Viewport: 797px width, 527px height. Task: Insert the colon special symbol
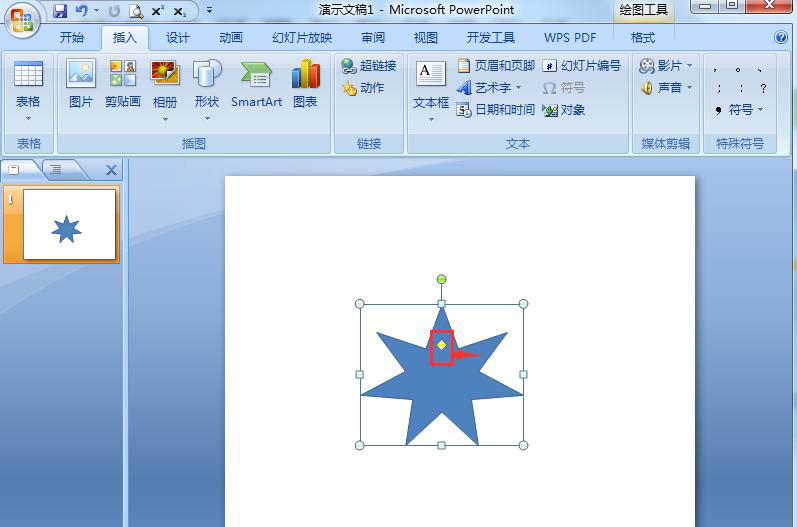tap(741, 88)
